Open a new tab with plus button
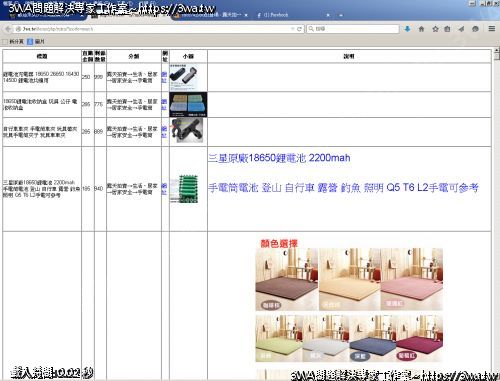The width and height of the screenshot is (500, 381). (341, 15)
